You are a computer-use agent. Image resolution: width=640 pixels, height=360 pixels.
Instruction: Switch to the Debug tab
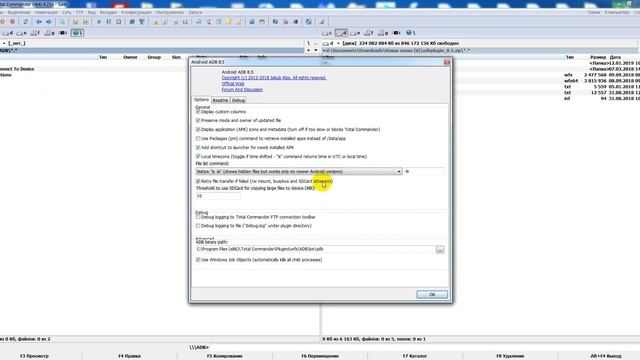coord(238,100)
